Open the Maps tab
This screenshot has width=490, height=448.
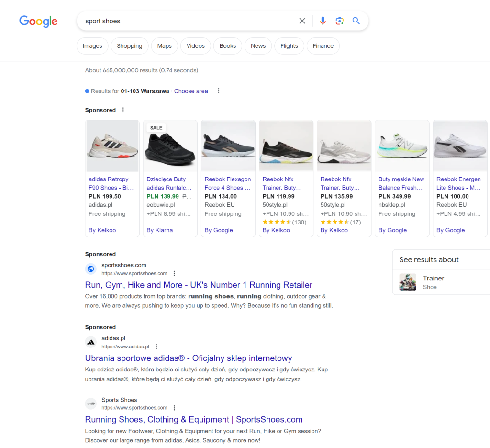(x=165, y=46)
